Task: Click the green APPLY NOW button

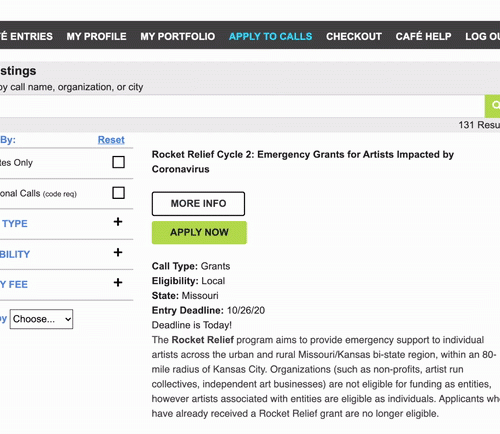Action: [199, 233]
